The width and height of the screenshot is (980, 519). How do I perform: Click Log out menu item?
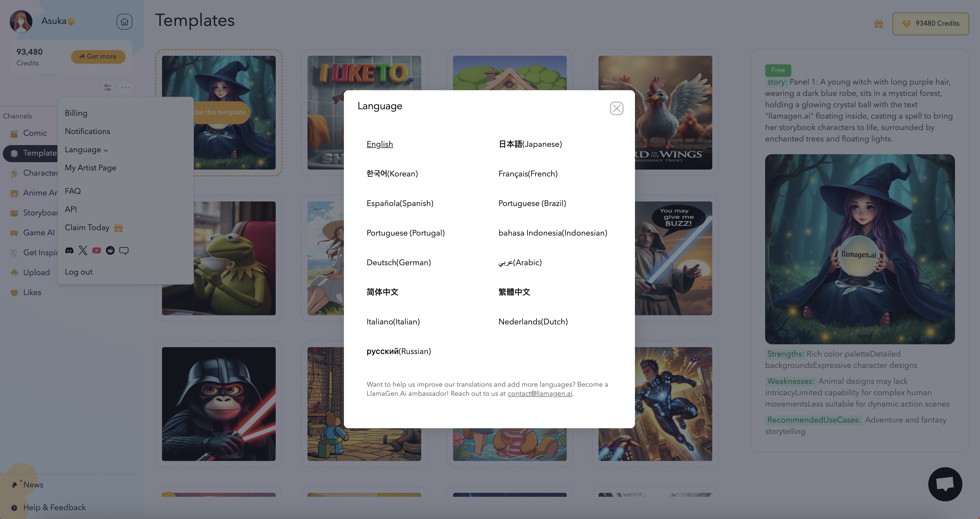point(78,272)
